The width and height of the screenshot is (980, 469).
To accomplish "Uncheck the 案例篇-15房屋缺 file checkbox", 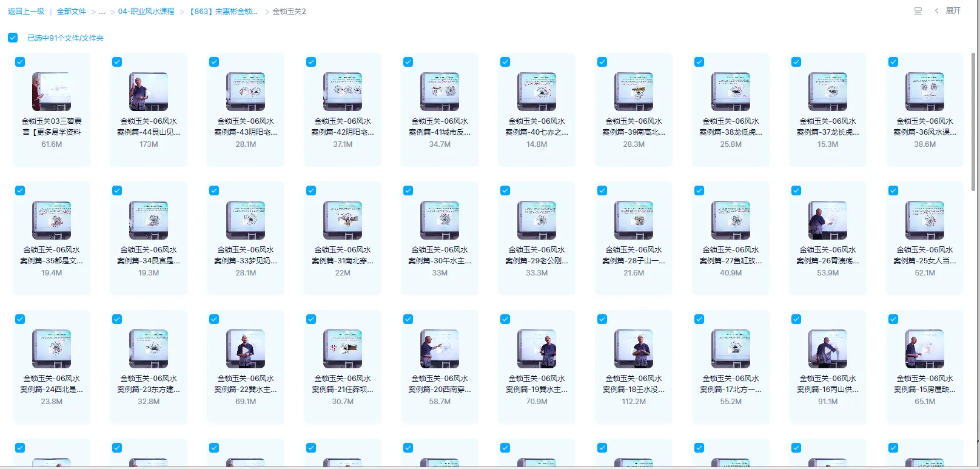I will pyautogui.click(x=893, y=319).
